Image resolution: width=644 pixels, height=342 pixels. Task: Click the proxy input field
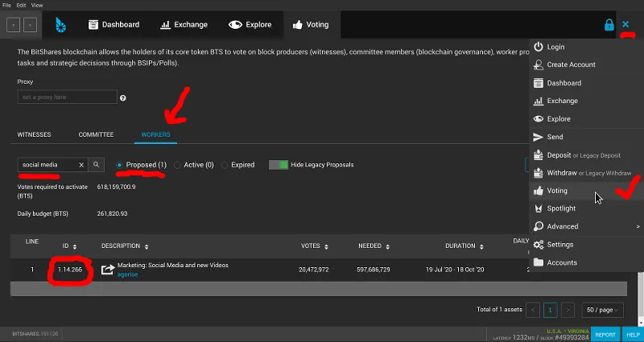68,97
